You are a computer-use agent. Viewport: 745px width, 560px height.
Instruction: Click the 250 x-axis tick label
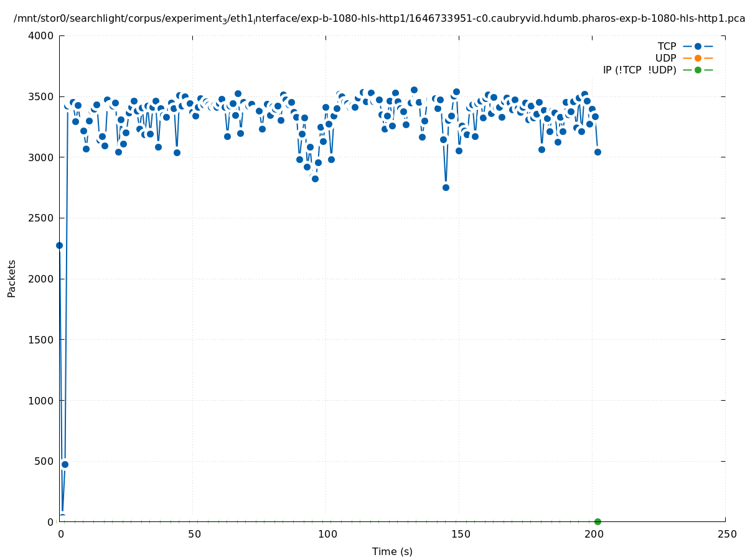726,534
